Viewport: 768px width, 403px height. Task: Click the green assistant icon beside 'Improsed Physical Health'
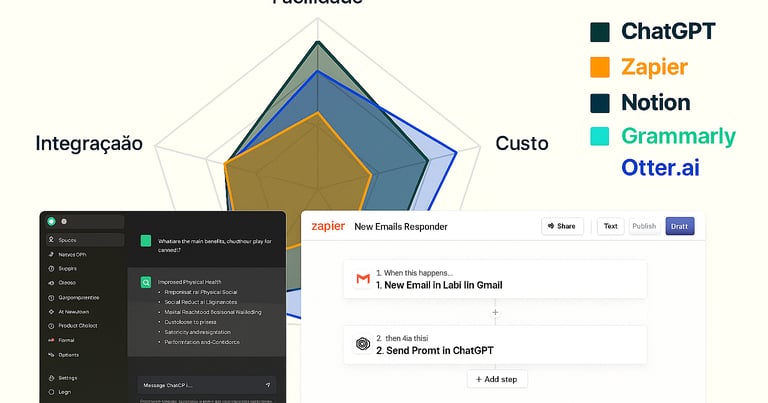click(x=146, y=283)
